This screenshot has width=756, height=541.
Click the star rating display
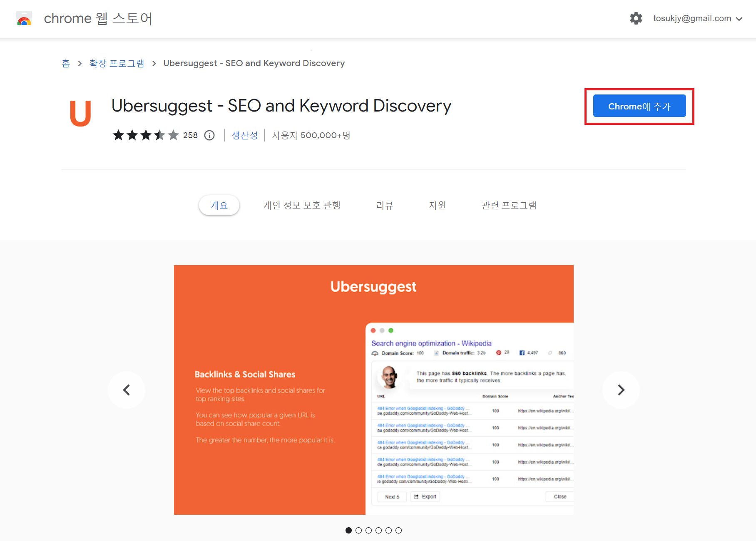(x=146, y=135)
